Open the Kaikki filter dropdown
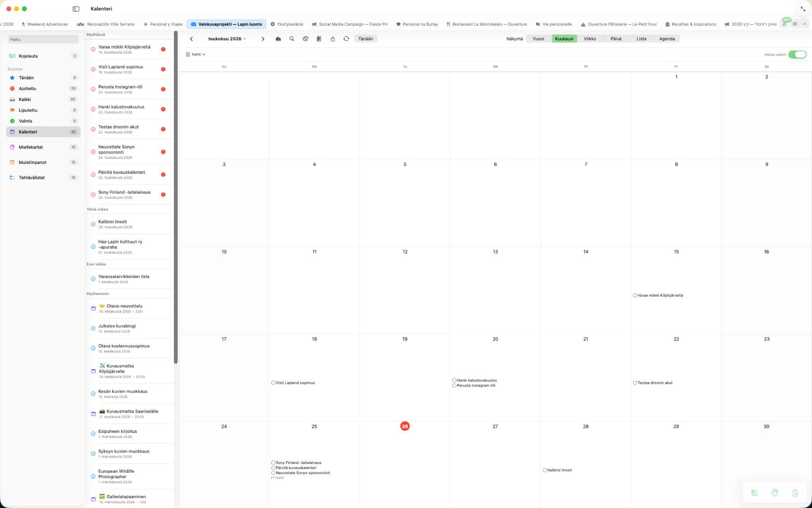 [195, 54]
